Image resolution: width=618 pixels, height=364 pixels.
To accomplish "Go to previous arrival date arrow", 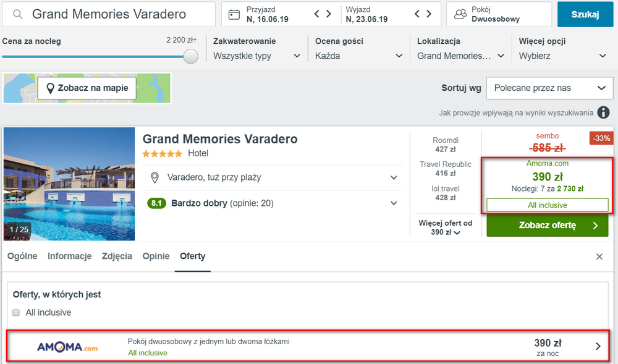I will [317, 14].
